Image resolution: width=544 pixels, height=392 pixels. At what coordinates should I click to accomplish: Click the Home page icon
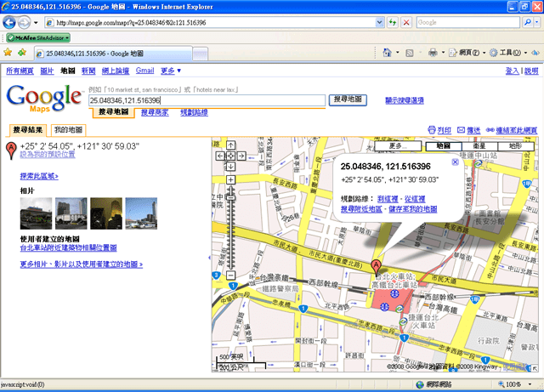point(388,53)
